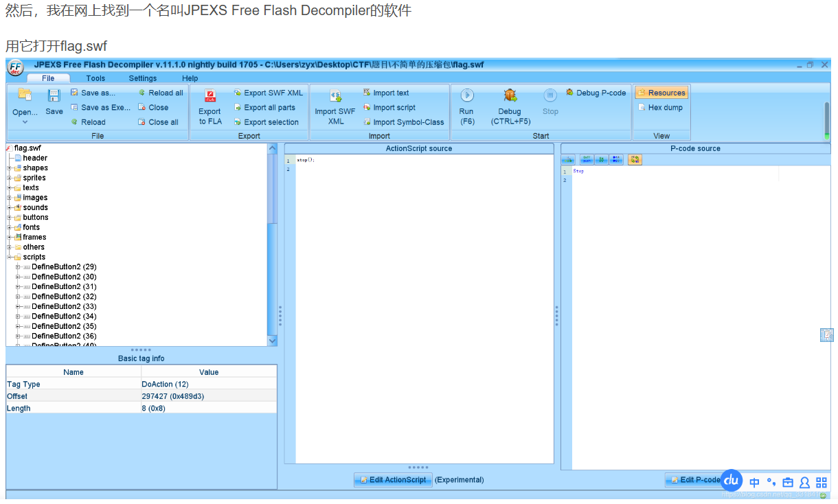Open the Tools ribbon tab
The image size is (838, 504).
(x=95, y=78)
